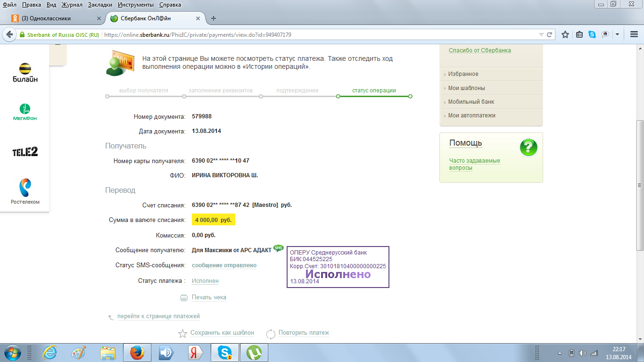Open the URL history dropdown arrow

coord(541,35)
